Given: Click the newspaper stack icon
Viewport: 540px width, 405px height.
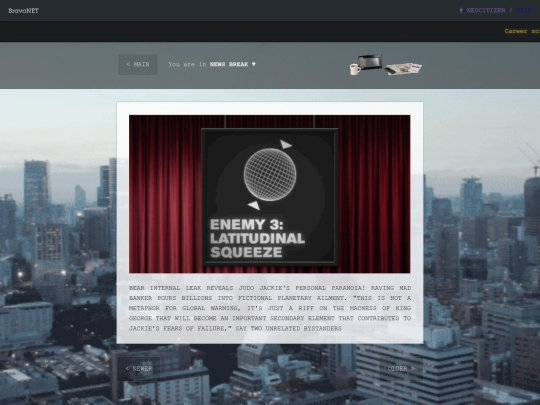Looking at the screenshot, I should point(403,69).
